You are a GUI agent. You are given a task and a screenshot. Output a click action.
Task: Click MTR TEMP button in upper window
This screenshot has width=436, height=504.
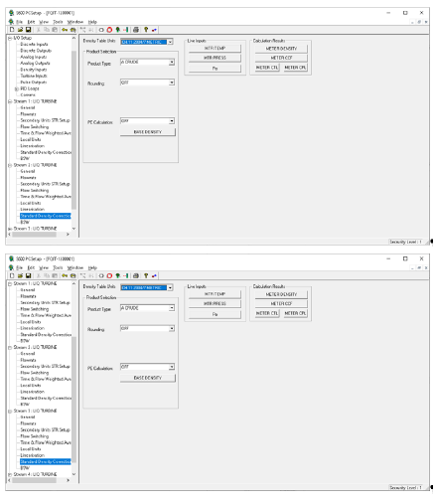point(215,49)
